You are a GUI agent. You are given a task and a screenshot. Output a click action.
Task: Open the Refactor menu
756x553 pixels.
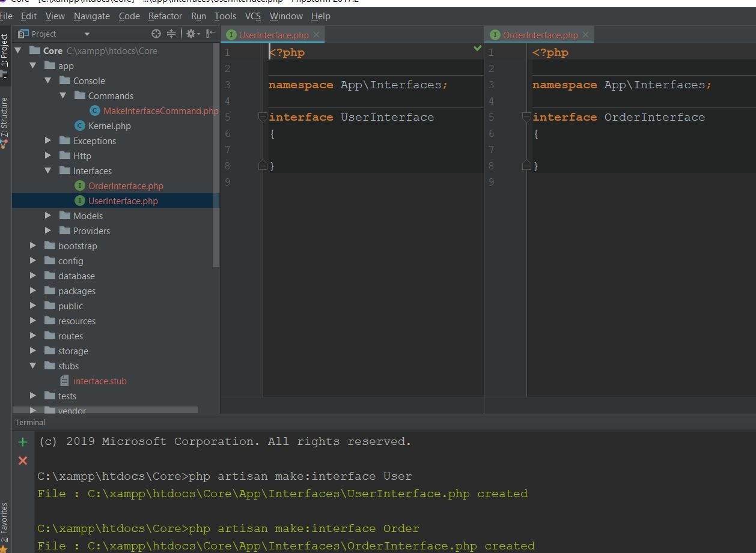[165, 16]
